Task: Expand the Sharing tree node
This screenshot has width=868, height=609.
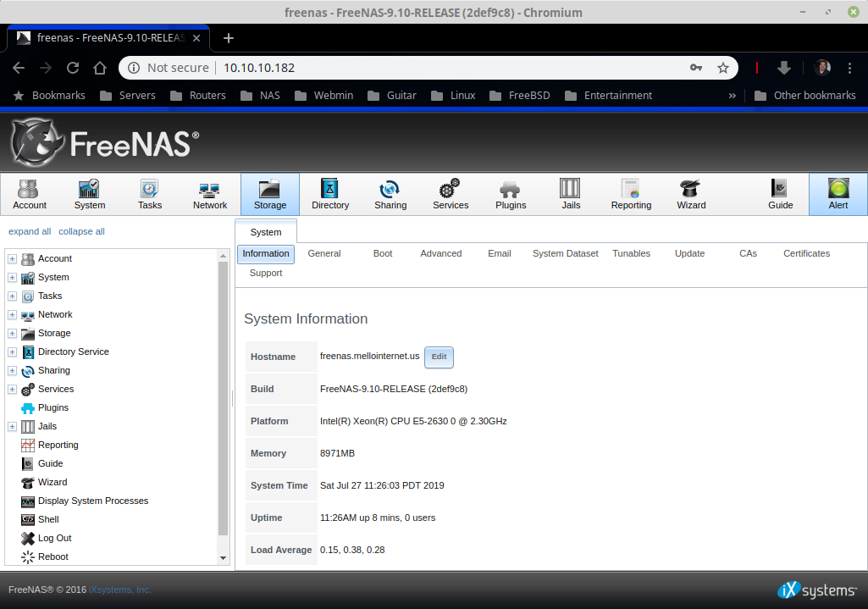Action: tap(12, 370)
